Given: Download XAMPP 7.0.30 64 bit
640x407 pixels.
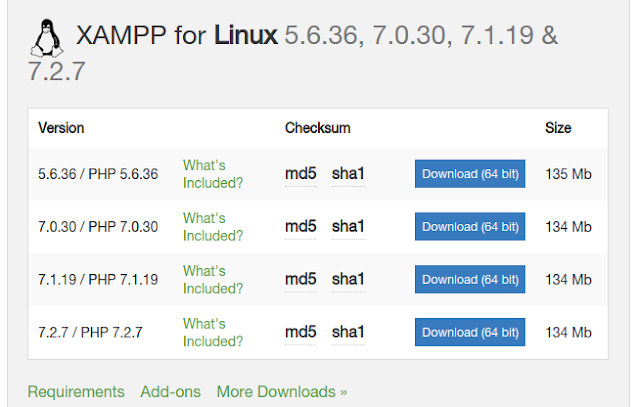Looking at the screenshot, I should 470,227.
